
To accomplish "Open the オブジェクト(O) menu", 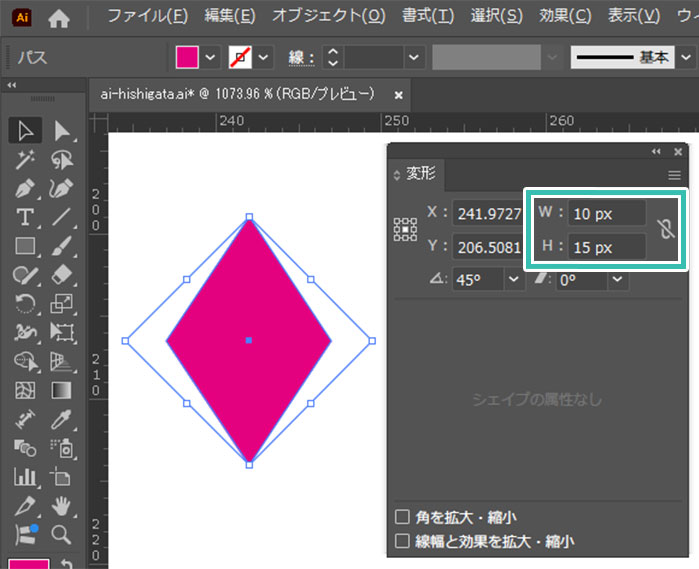I will pos(328,17).
